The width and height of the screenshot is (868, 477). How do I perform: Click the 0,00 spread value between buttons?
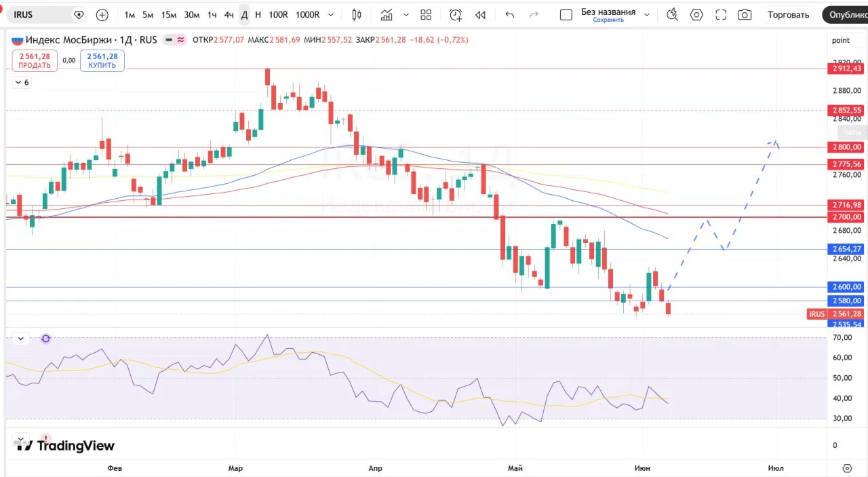(68, 60)
